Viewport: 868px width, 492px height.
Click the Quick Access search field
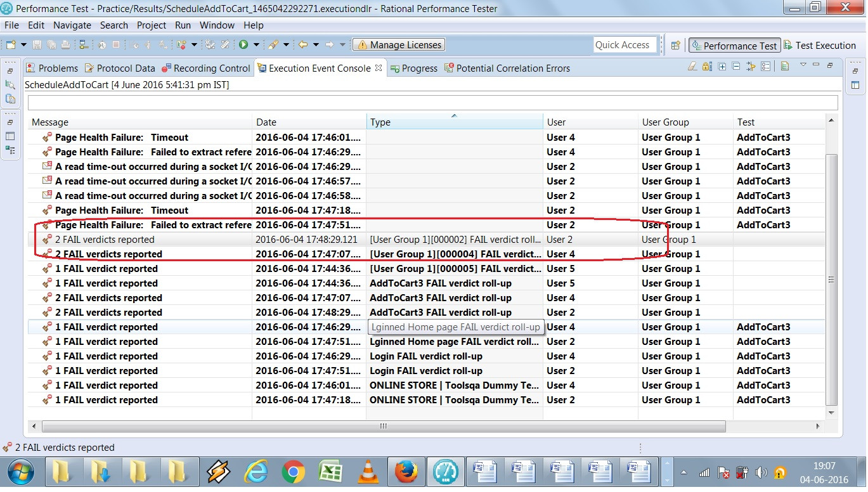(626, 45)
